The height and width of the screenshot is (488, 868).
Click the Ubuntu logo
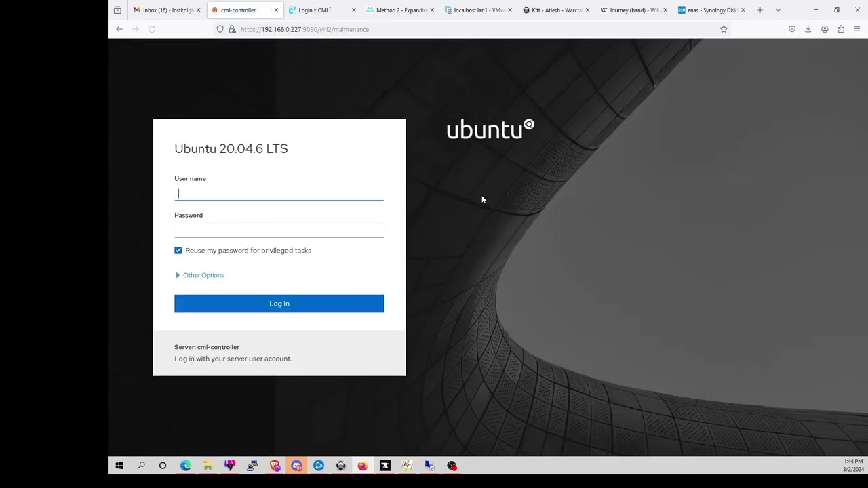[490, 129]
